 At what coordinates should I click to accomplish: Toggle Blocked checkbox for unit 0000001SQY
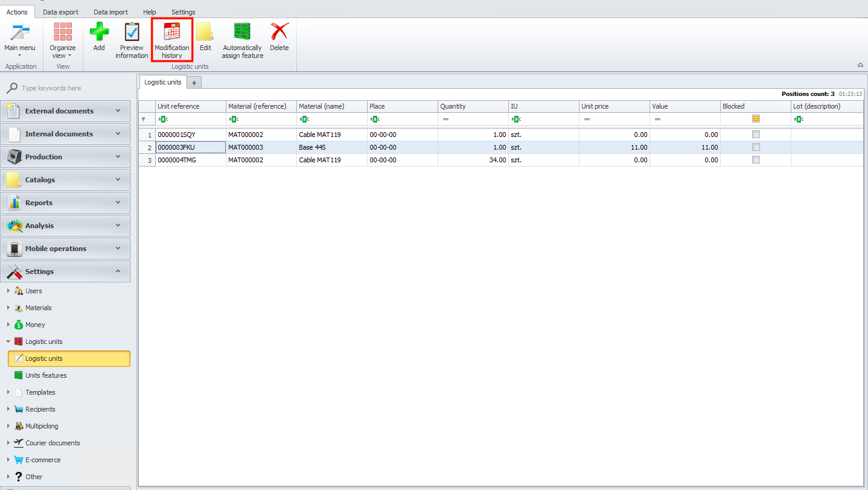click(x=756, y=135)
